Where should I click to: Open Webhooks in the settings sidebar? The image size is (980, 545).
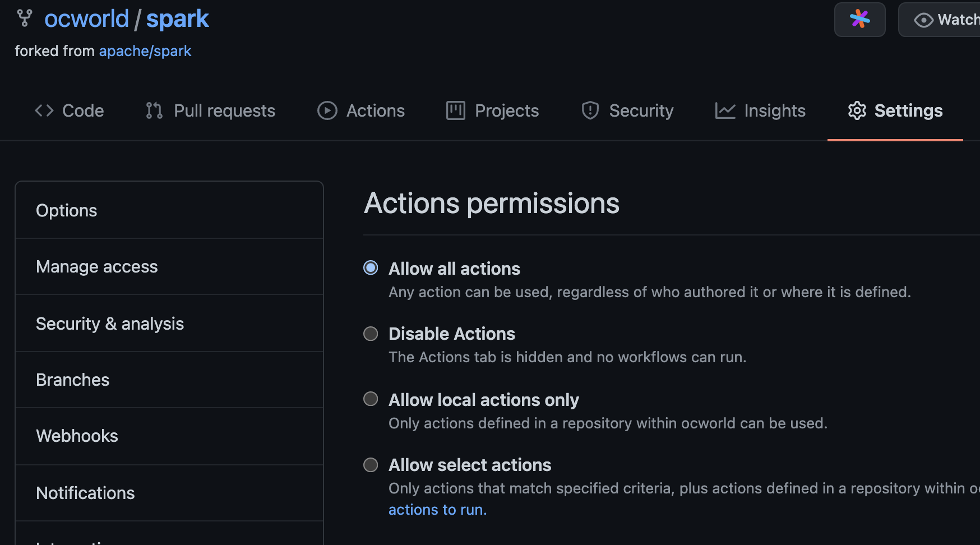click(77, 436)
